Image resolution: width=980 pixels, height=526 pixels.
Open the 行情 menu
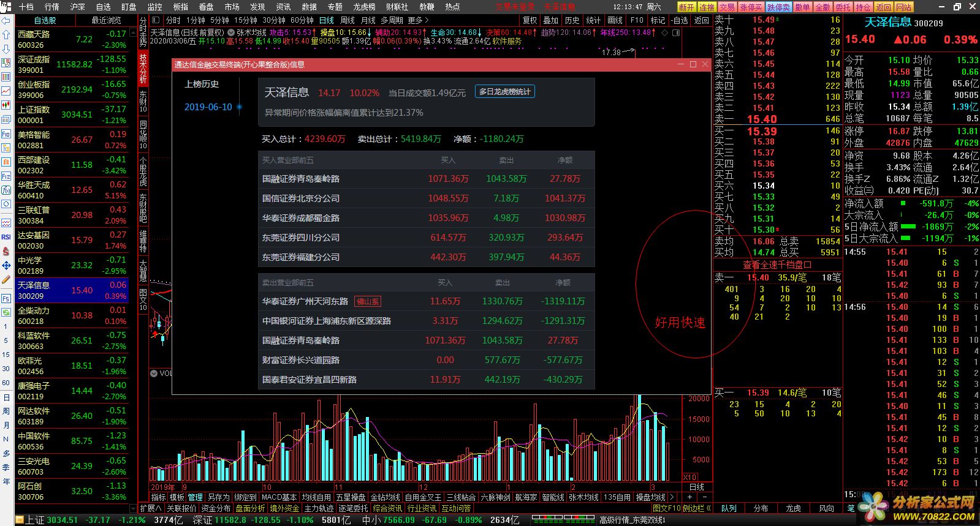tap(52, 7)
